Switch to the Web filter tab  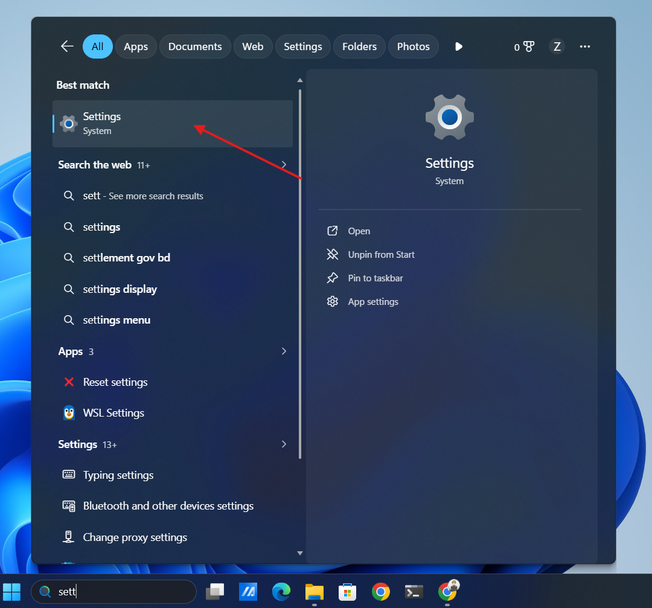click(253, 47)
